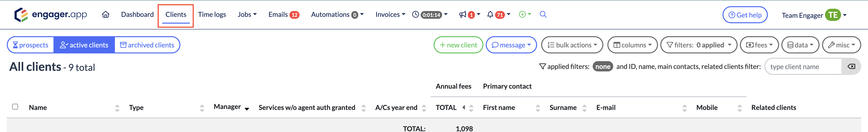The width and height of the screenshot is (868, 132).
Task: Show archived clients list
Action: 147,45
